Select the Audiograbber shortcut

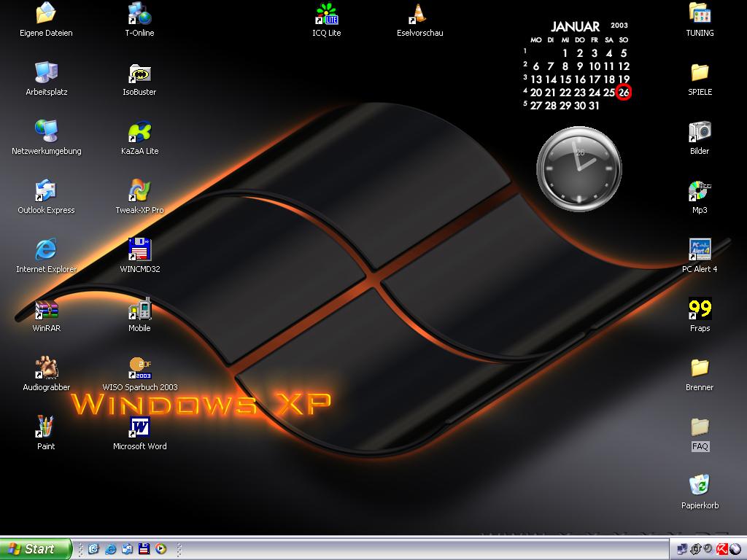[46, 367]
